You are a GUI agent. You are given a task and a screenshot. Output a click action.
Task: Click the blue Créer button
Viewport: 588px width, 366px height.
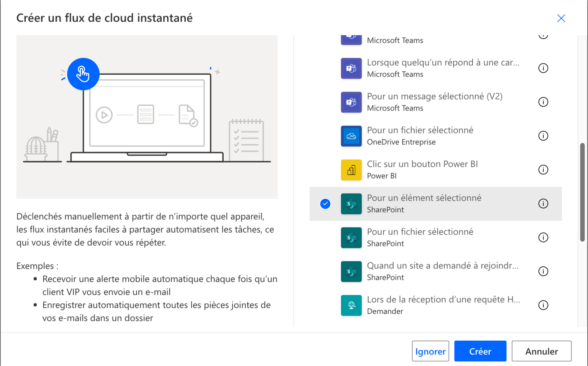(x=480, y=351)
